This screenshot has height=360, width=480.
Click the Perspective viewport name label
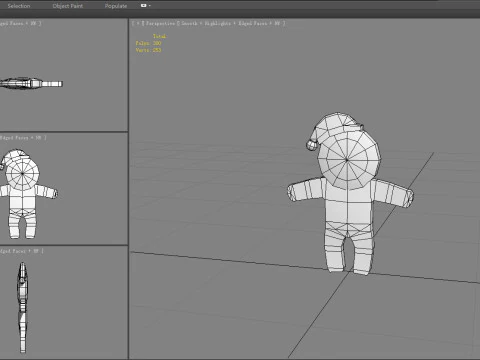pyautogui.click(x=160, y=23)
